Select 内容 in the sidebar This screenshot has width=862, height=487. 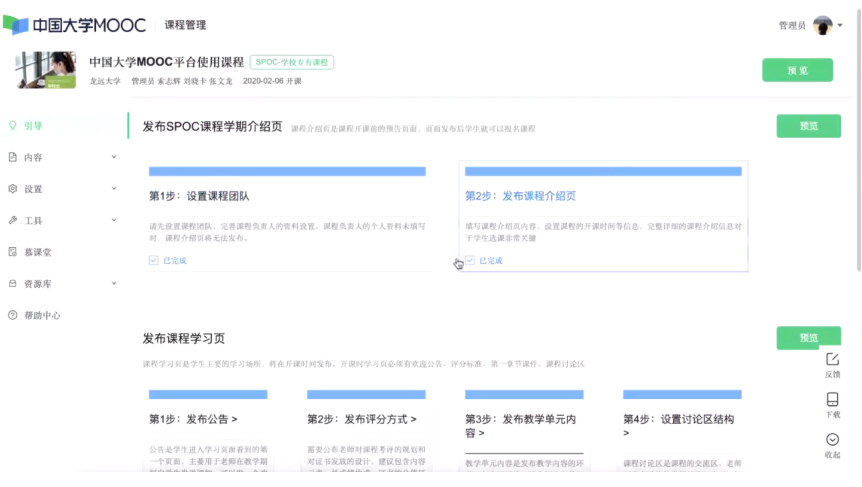[x=33, y=158]
